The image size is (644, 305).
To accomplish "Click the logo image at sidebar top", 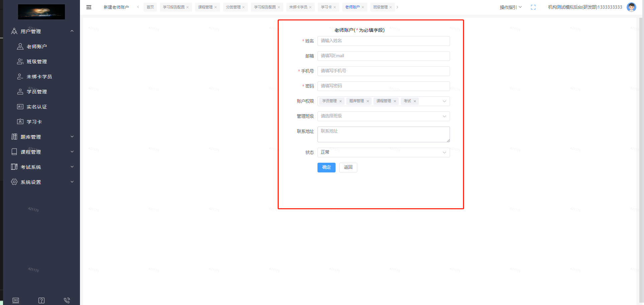I will click(41, 12).
